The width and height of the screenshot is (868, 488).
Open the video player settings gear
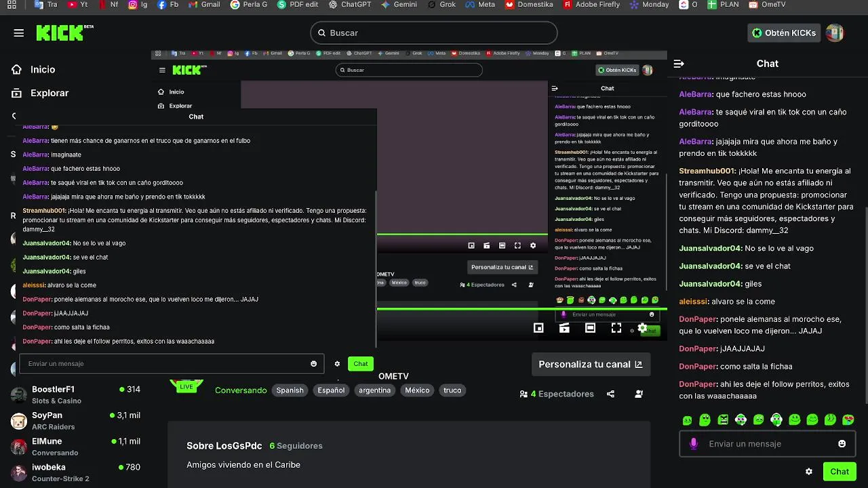pyautogui.click(x=642, y=328)
